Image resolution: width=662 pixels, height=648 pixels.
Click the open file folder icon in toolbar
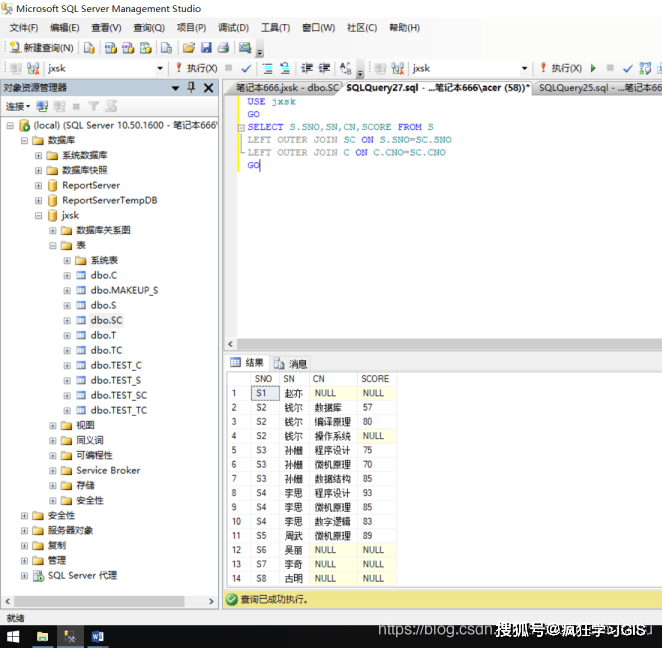188,47
